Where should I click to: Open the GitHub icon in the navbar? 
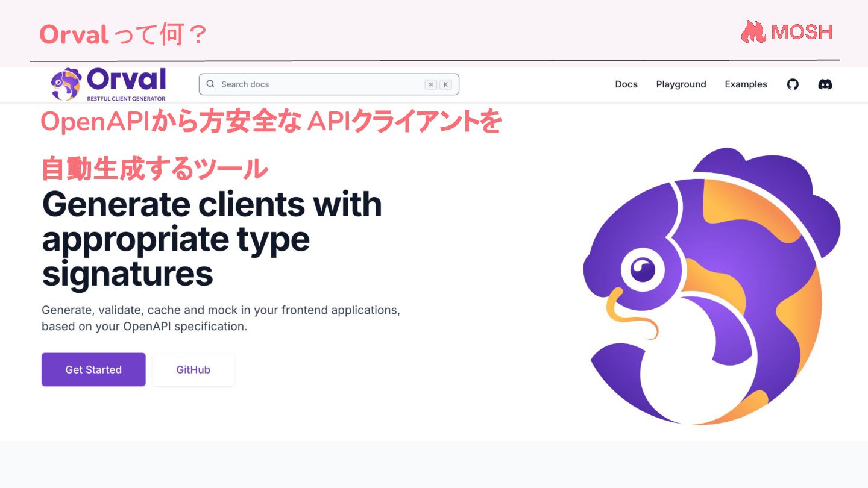pyautogui.click(x=793, y=84)
